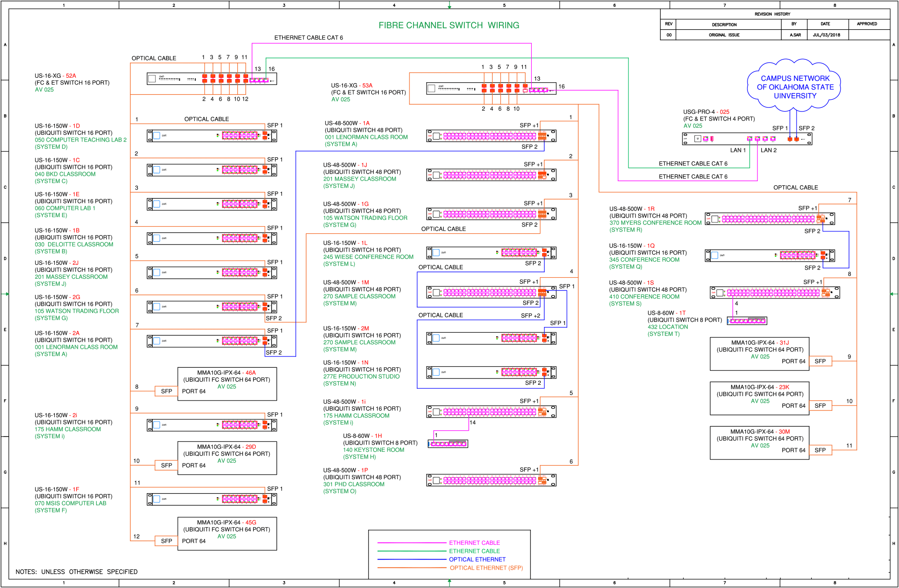Click the US-8-60W 1T switch graphic

747,321
